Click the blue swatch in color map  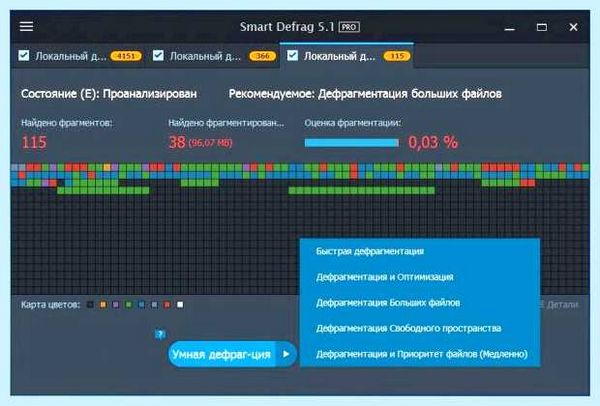pos(142,305)
